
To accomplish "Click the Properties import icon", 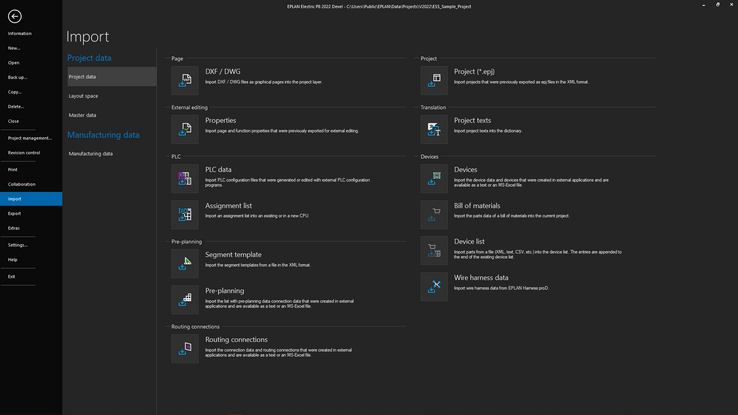I will (185, 129).
